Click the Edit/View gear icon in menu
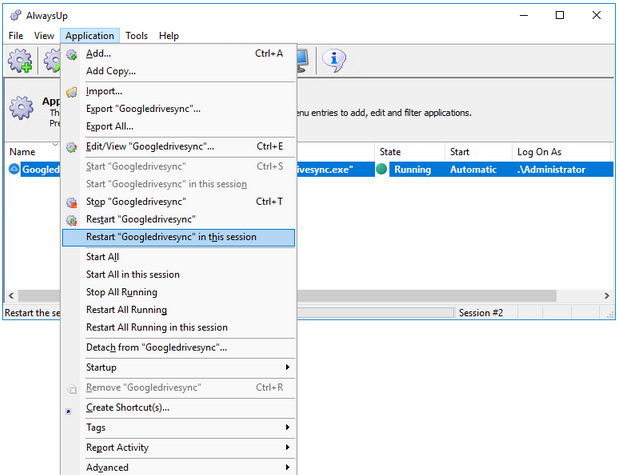Image resolution: width=618 pixels, height=475 pixels. click(x=72, y=147)
